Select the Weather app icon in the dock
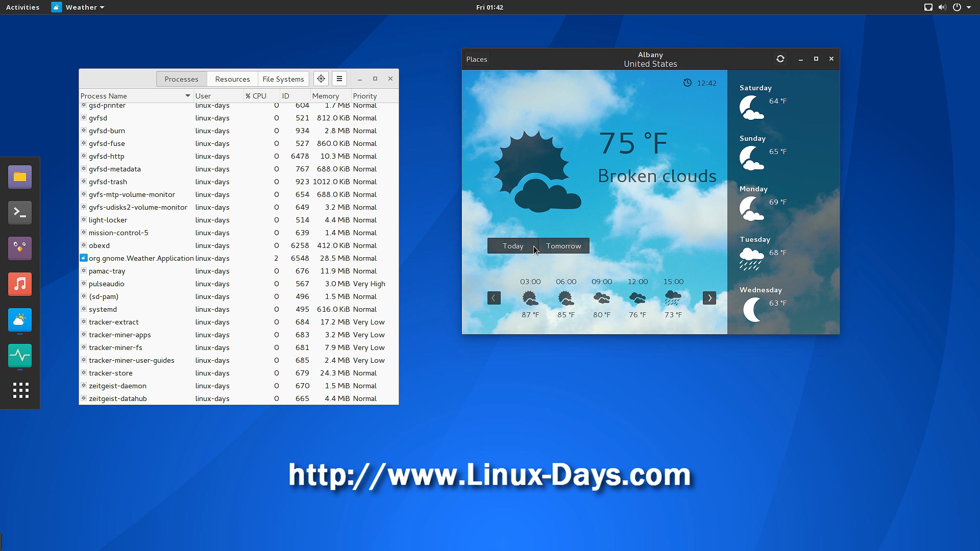This screenshot has width=980, height=551. 20,320
